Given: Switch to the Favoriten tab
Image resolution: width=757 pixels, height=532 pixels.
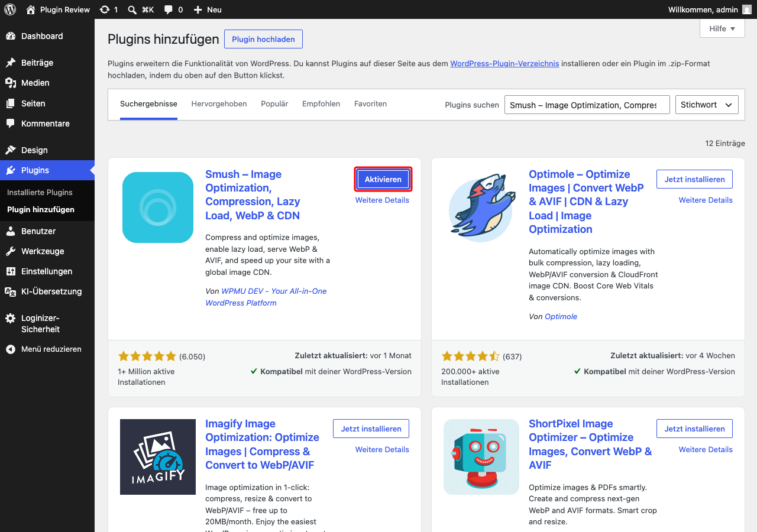Looking at the screenshot, I should click(x=370, y=104).
